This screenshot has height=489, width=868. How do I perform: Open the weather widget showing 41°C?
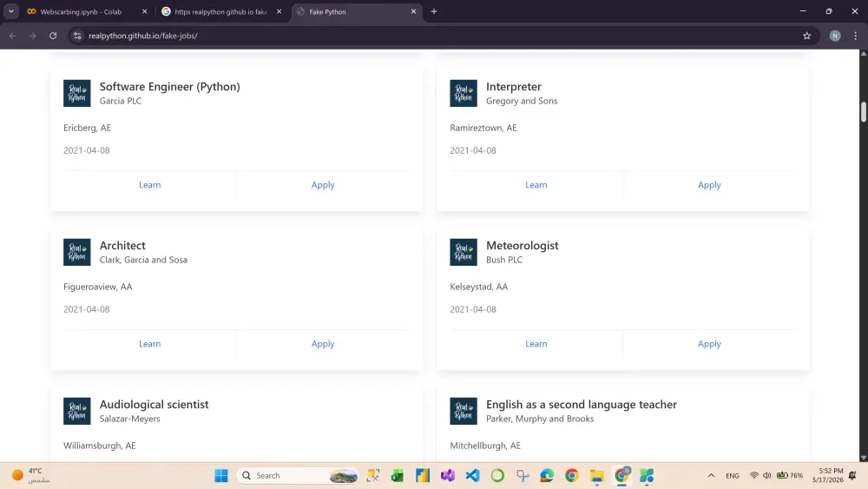[30, 476]
